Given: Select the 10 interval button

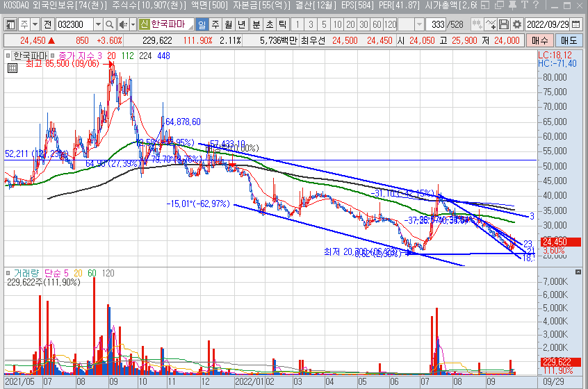Looking at the screenshot, I should pos(338,25).
